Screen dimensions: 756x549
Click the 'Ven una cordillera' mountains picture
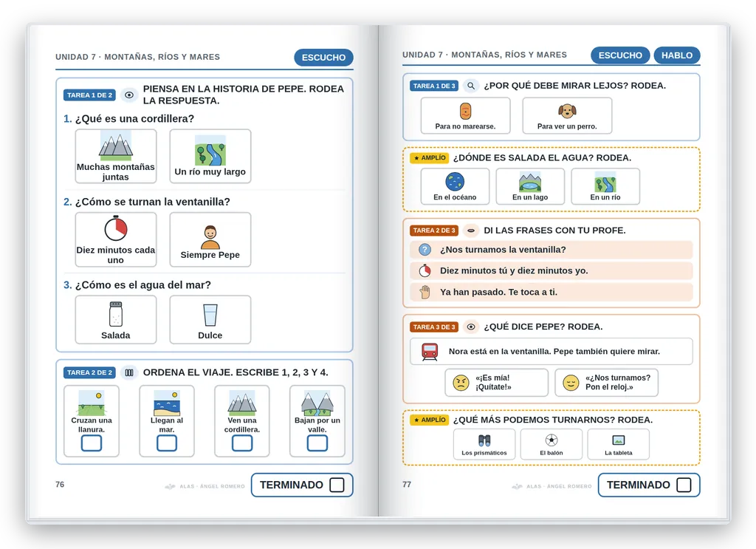click(x=242, y=403)
